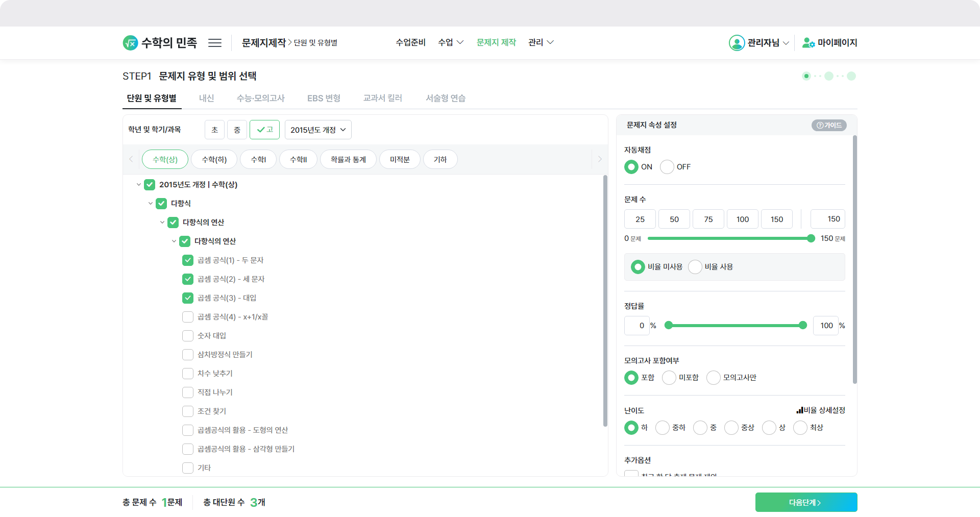
Task: Click the 가이드 help badge
Action: [829, 125]
